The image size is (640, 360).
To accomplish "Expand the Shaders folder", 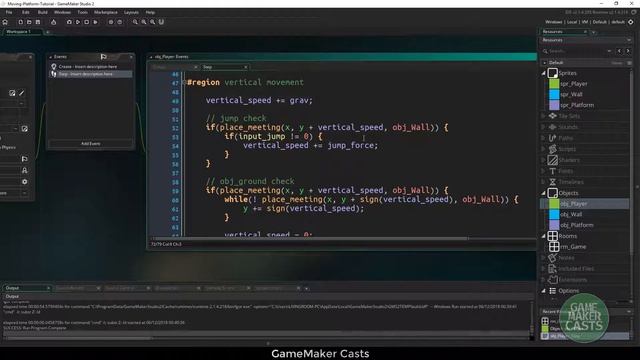I will [x=544, y=160].
